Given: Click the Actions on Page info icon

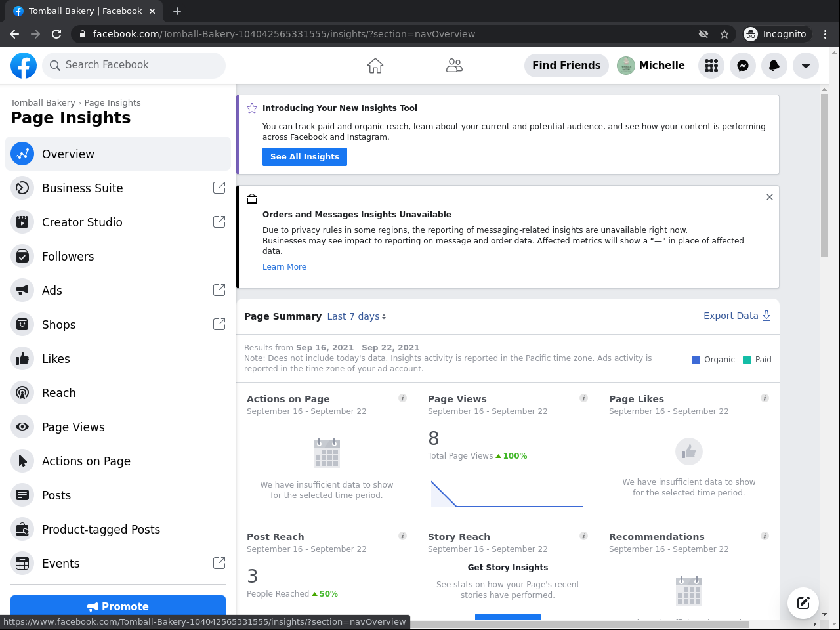Looking at the screenshot, I should tap(402, 398).
